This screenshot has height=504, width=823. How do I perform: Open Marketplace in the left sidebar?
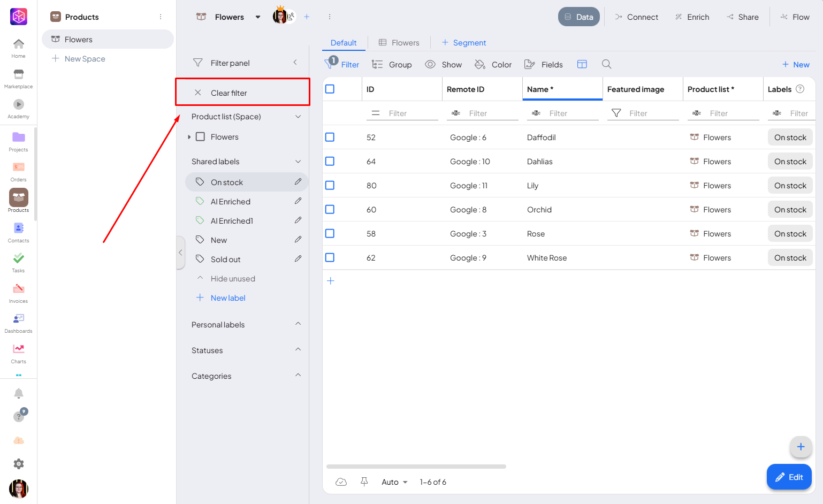click(19, 78)
